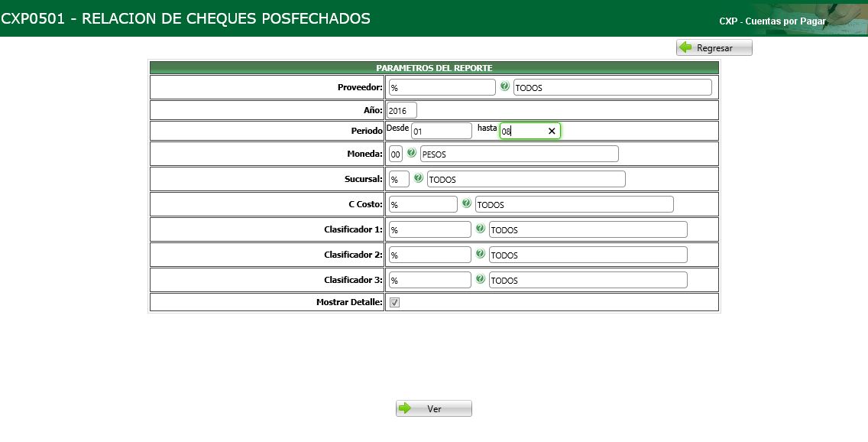The height and width of the screenshot is (442, 868).
Task: Open the Clasificador 3 lookup help icon
Action: pos(480,279)
